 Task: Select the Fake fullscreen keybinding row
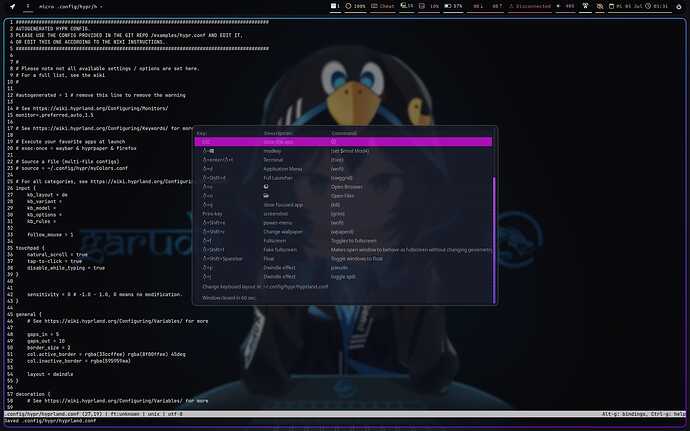point(343,250)
